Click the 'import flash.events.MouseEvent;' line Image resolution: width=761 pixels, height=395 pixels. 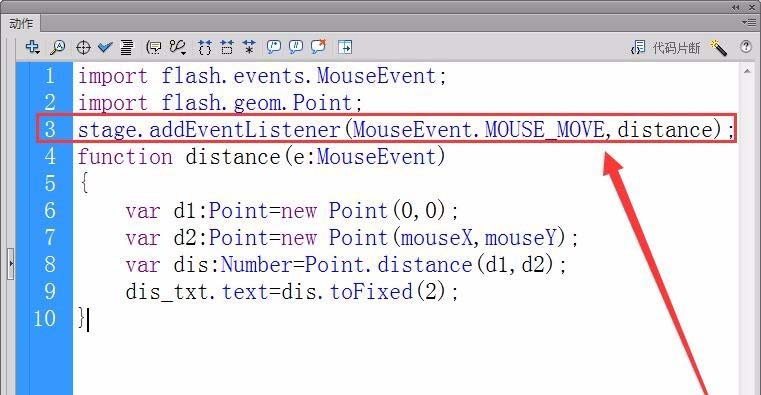point(262,76)
